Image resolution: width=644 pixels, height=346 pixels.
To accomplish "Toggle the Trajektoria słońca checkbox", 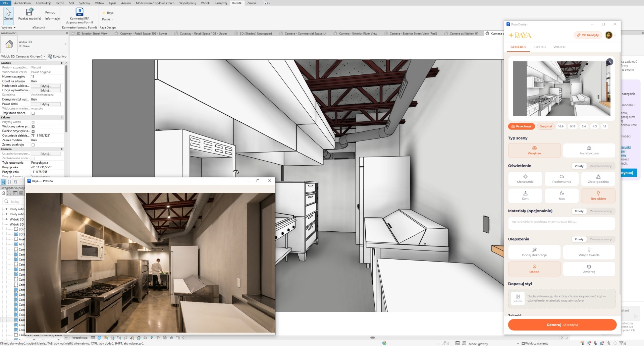I will pyautogui.click(x=33, y=113).
